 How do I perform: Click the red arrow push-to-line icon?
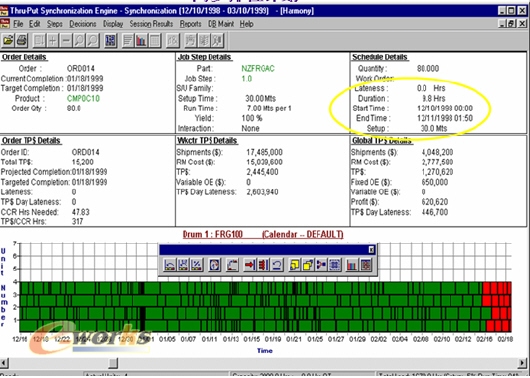[250, 265]
